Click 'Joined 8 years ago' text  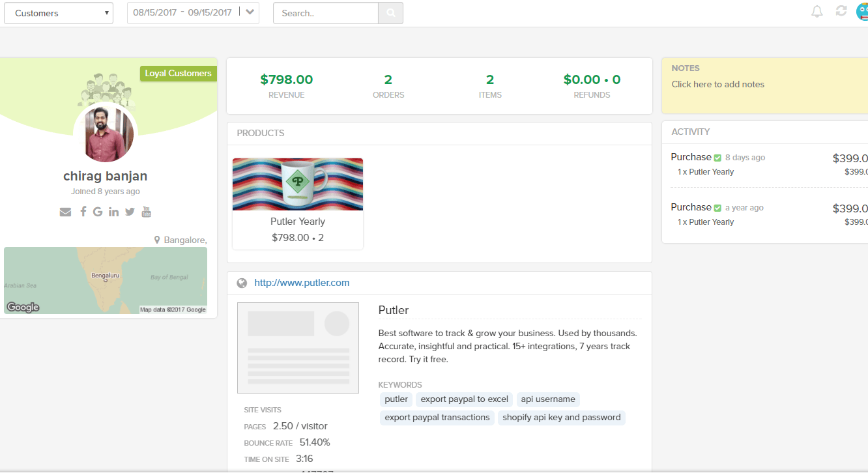[106, 192]
